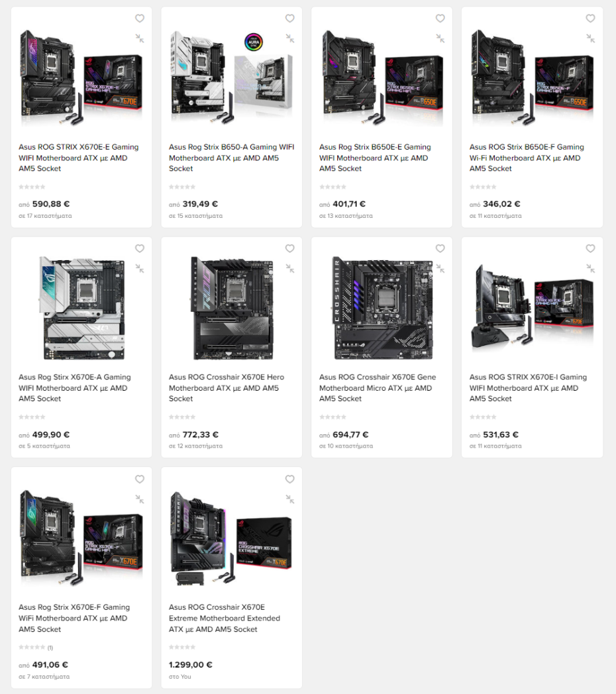This screenshot has width=616, height=694.
Task: Favorite the X670E-F Gaming WiFi motherboard
Action: pos(140,479)
